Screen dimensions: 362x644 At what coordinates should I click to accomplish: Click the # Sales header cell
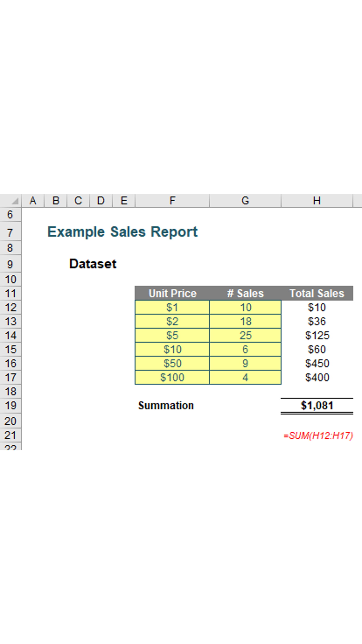pos(245,293)
